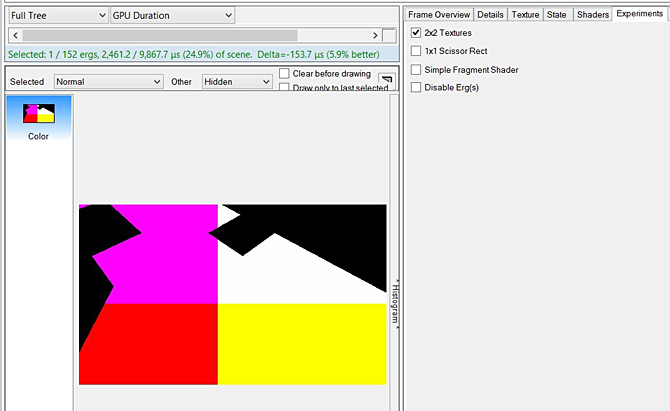Switch to the Texture tab
Image resolution: width=670 pixels, height=411 pixels.
tap(525, 15)
